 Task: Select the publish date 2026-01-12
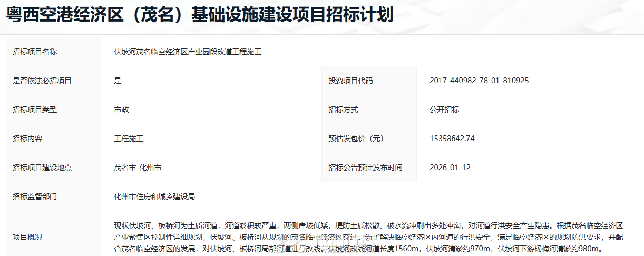pyautogui.click(x=450, y=168)
